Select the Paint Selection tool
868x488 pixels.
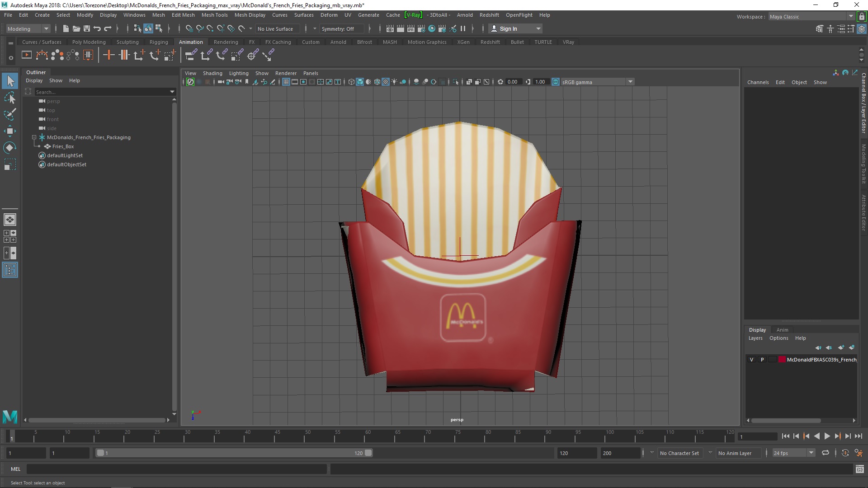(10, 114)
